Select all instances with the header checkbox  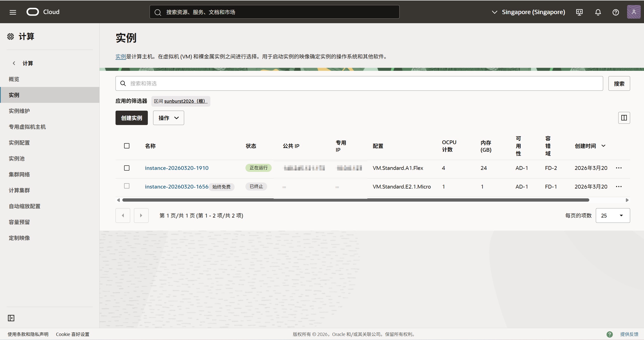point(127,146)
